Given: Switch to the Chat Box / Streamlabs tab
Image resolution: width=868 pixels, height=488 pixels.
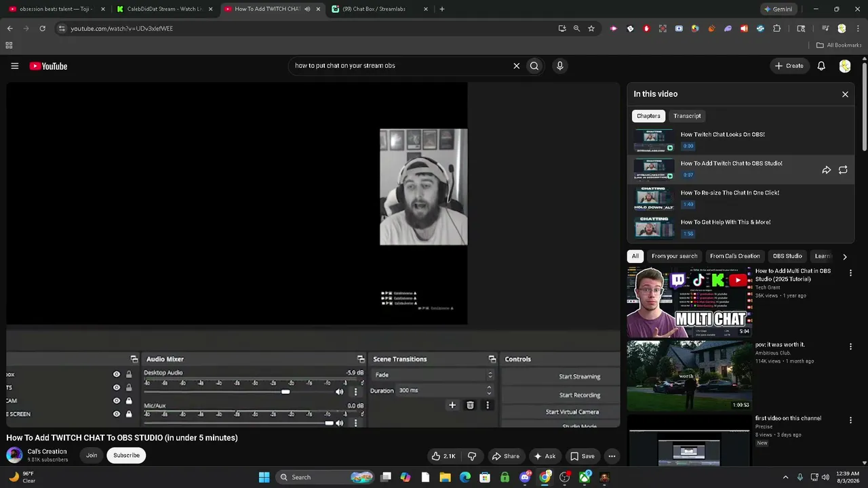Looking at the screenshot, I should pyautogui.click(x=380, y=9).
